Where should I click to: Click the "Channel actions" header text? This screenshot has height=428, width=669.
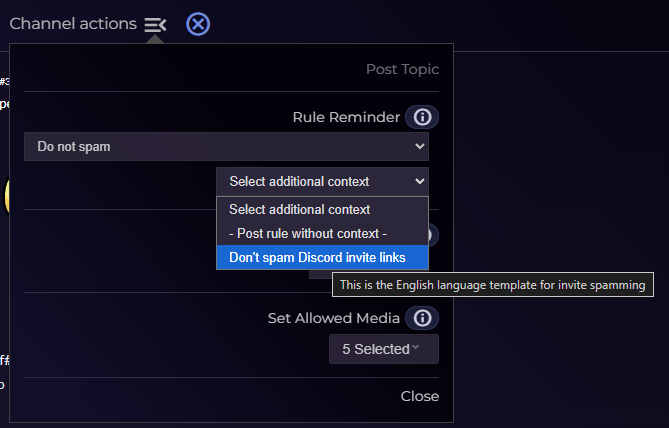73,23
